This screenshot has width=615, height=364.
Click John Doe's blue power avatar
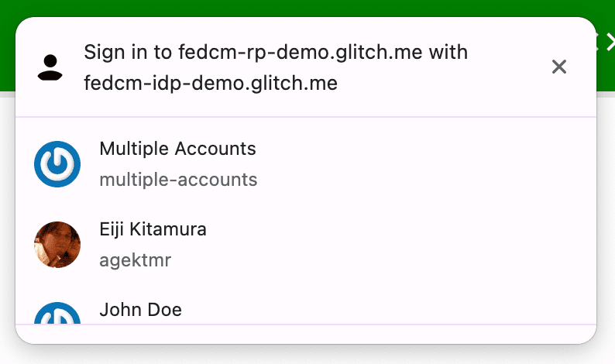57,313
